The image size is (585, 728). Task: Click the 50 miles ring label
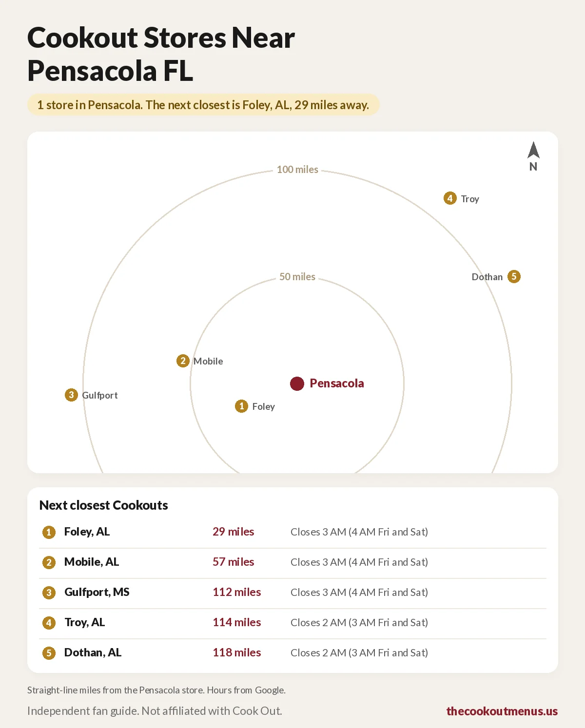297,277
